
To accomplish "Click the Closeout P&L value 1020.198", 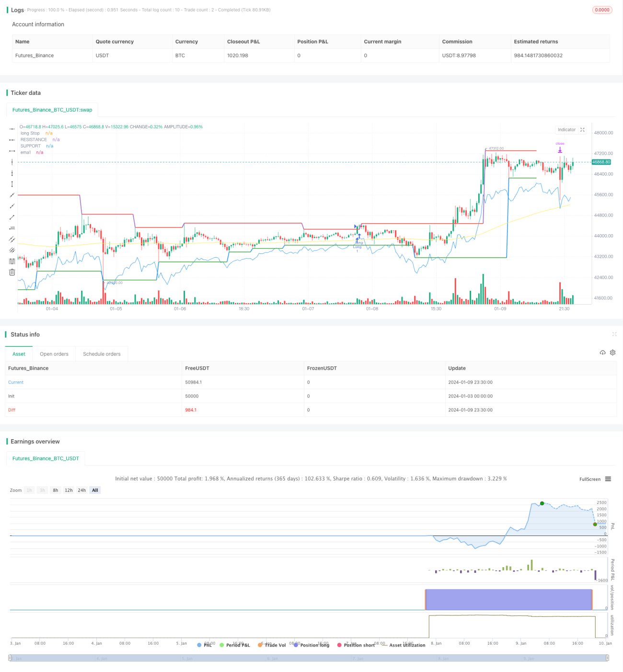I will 238,56.
